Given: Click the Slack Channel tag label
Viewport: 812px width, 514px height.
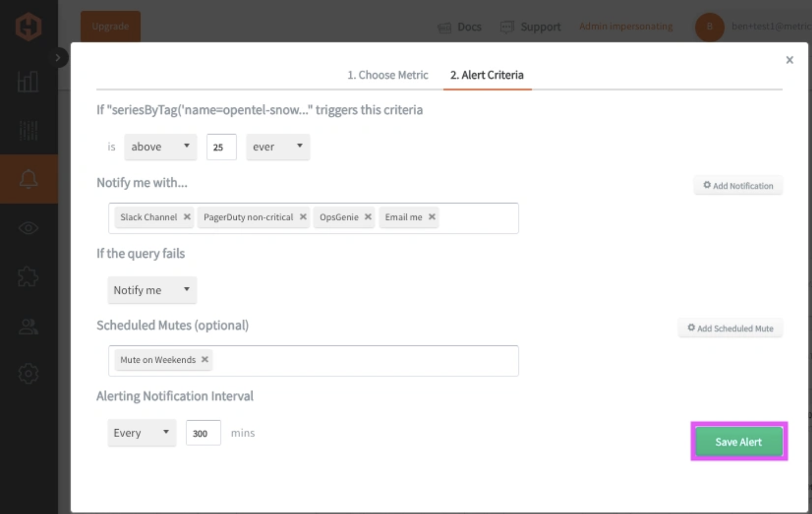Looking at the screenshot, I should click(148, 217).
